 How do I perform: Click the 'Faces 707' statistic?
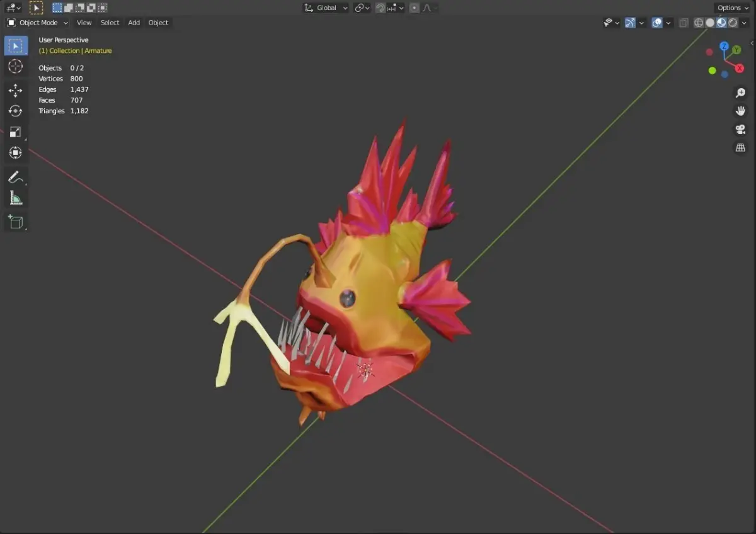[x=60, y=100]
